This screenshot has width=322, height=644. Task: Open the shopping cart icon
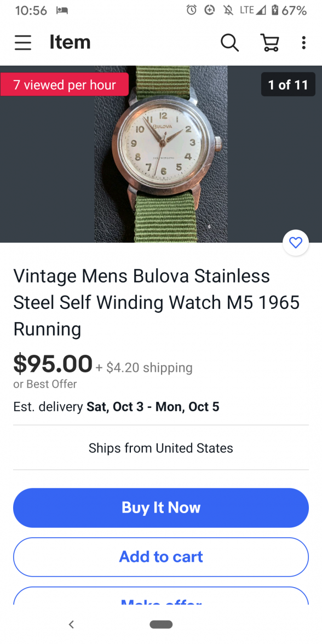click(x=269, y=42)
